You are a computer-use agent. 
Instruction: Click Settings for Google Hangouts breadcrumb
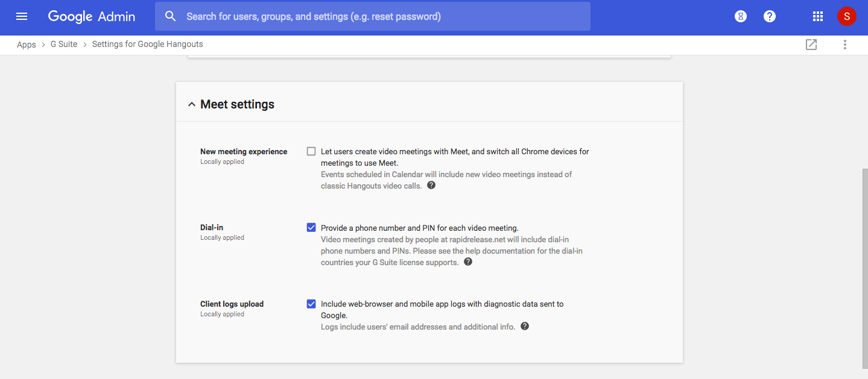(148, 45)
